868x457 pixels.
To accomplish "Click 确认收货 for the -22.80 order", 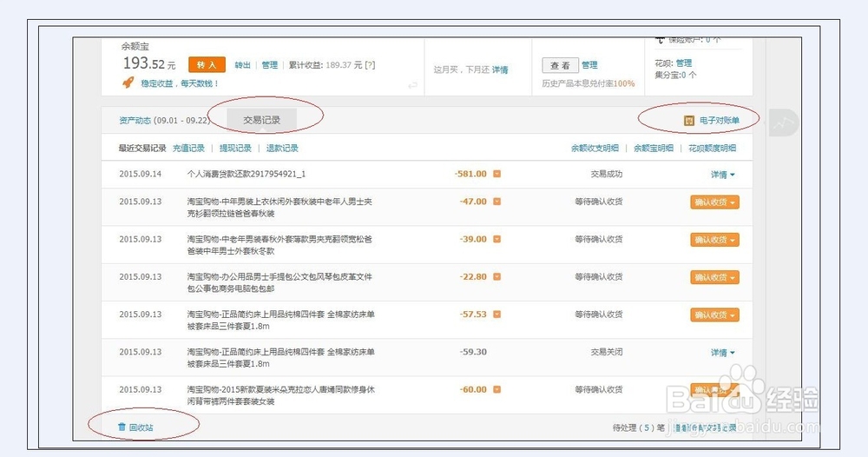I will click(x=714, y=277).
